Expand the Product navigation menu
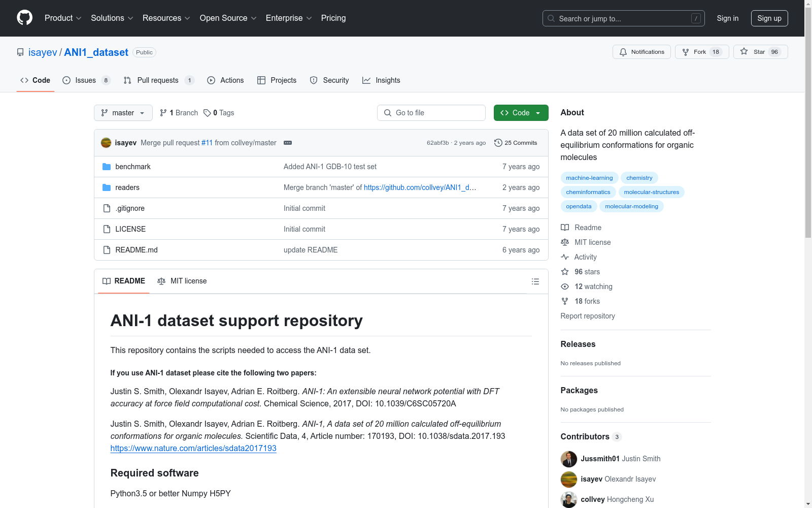The width and height of the screenshot is (812, 508). (62, 18)
